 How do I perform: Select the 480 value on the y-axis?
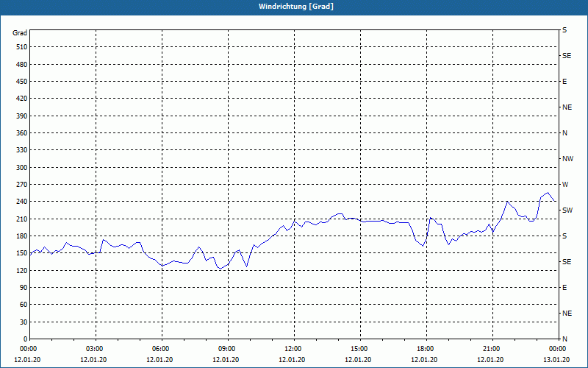[x=22, y=65]
